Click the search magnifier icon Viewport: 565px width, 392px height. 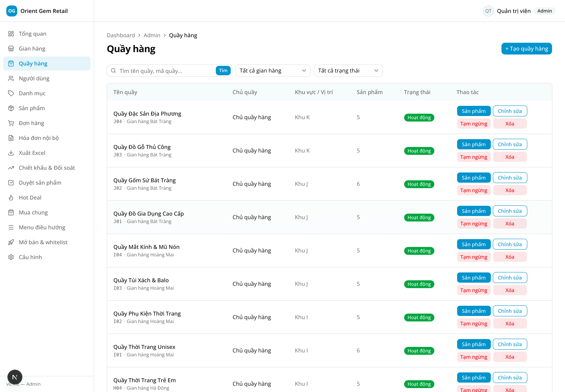tap(113, 71)
